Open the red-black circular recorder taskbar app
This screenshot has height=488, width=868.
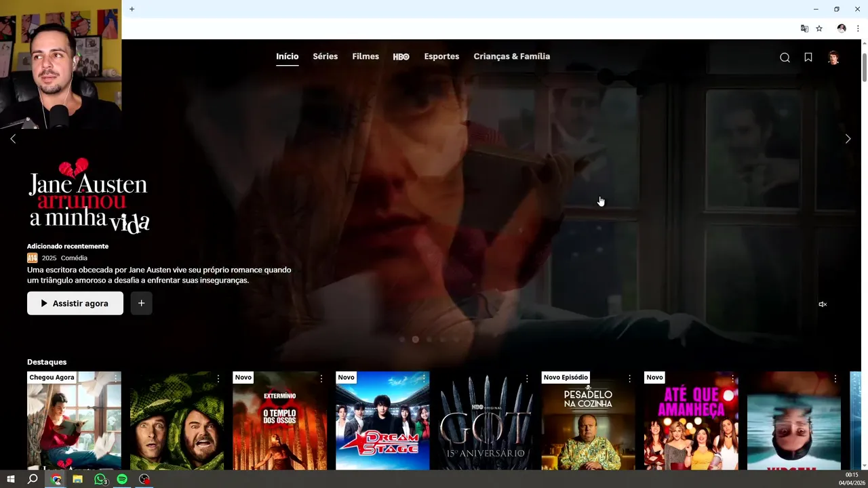[x=144, y=479]
